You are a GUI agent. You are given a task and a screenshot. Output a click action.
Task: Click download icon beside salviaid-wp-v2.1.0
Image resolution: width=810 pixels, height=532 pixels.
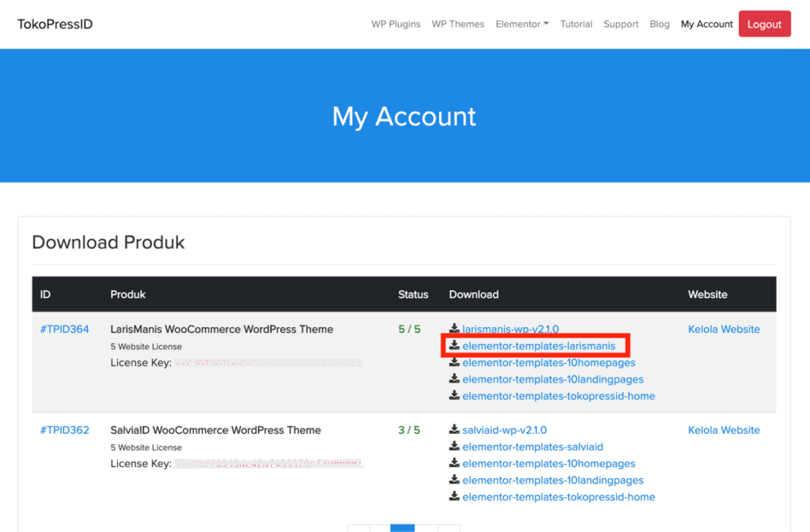[x=454, y=430]
